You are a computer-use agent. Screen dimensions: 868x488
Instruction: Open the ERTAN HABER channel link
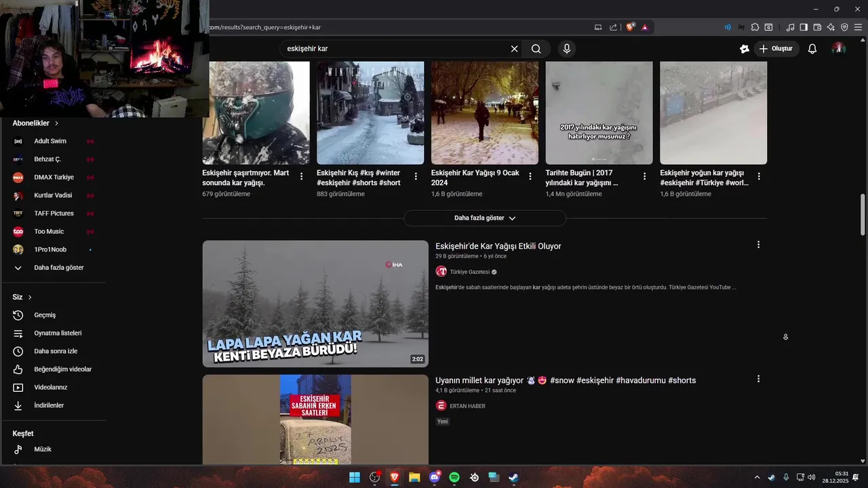pyautogui.click(x=467, y=406)
